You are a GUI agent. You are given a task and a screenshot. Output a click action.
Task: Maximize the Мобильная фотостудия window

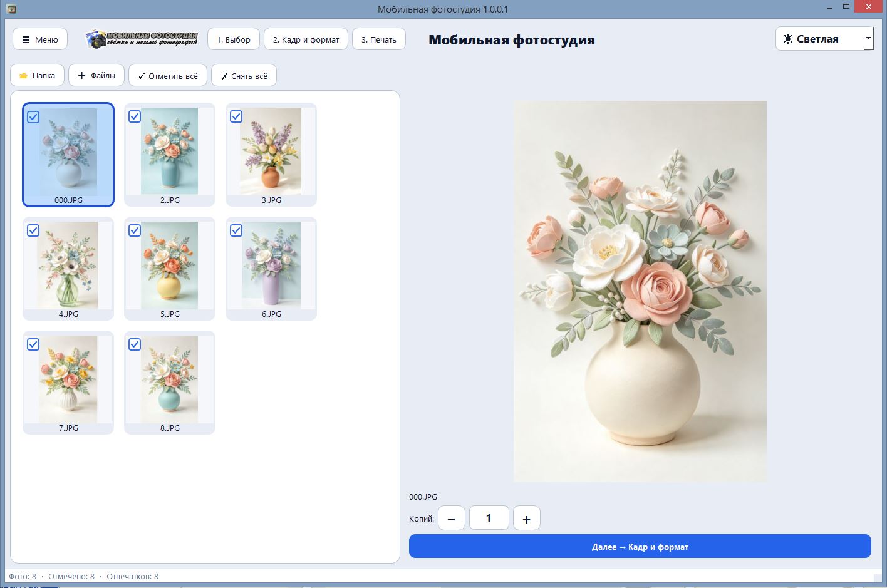[846, 7]
